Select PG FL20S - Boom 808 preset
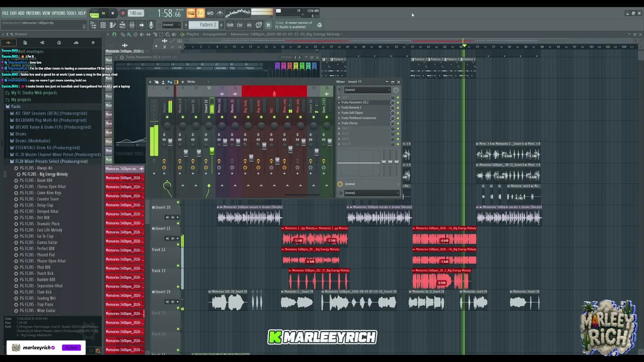Screen dimensions: 644x362 (x=36, y=180)
